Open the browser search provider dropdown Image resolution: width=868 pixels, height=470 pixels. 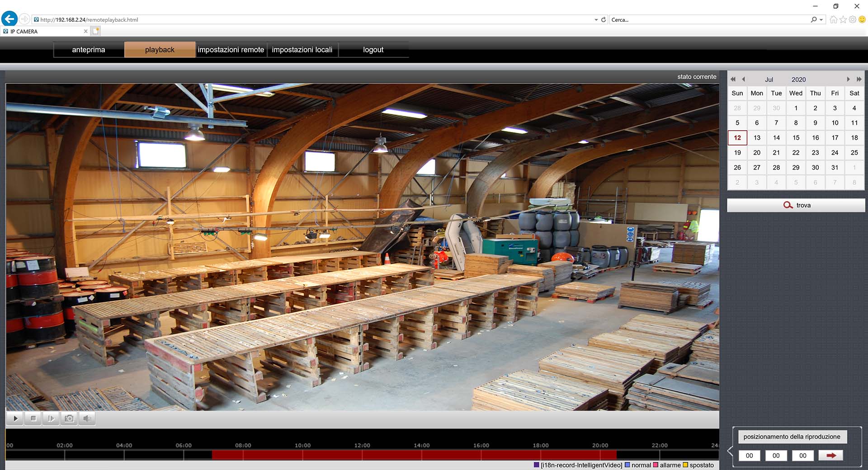821,20
